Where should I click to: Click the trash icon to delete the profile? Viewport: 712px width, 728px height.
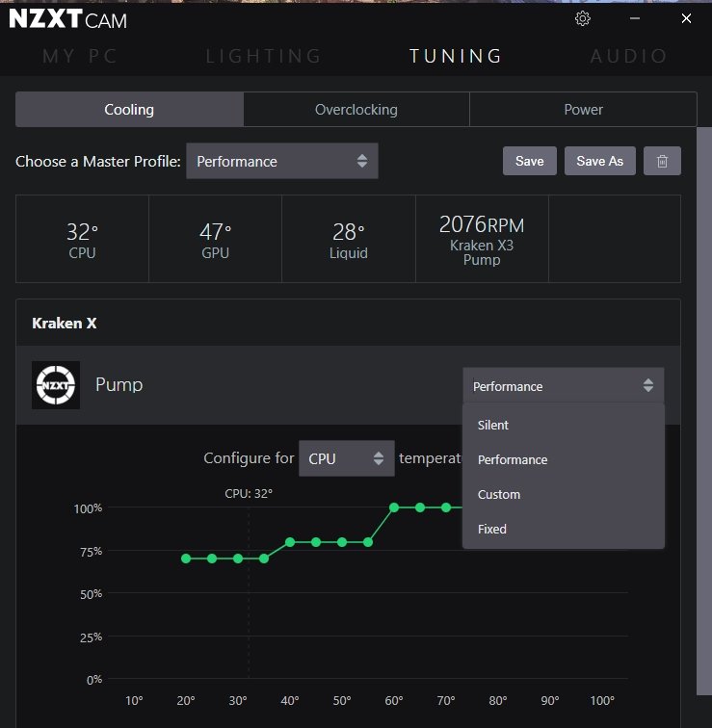pos(662,161)
